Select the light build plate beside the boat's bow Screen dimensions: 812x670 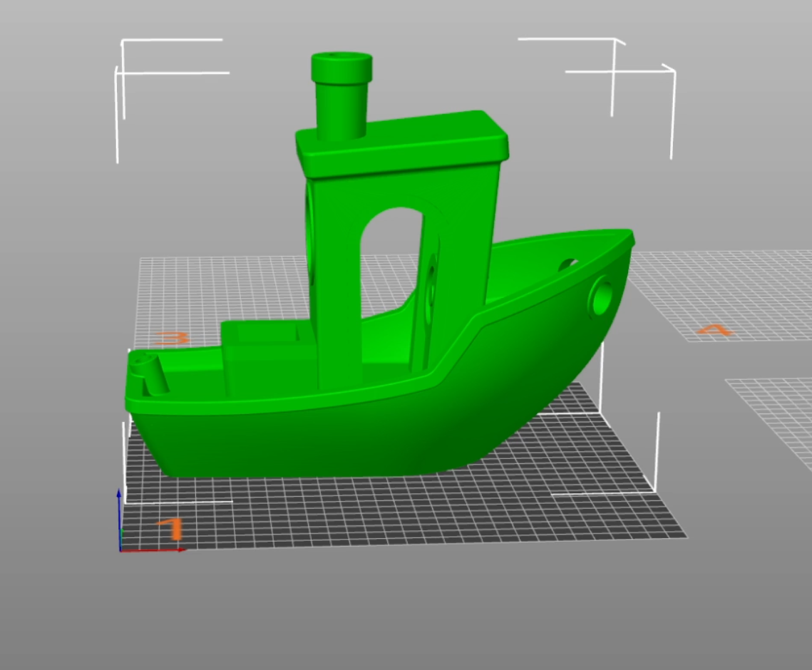click(x=725, y=295)
